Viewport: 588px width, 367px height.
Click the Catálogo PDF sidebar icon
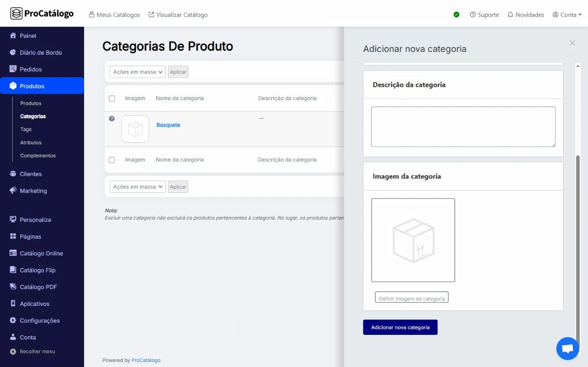[x=13, y=287]
